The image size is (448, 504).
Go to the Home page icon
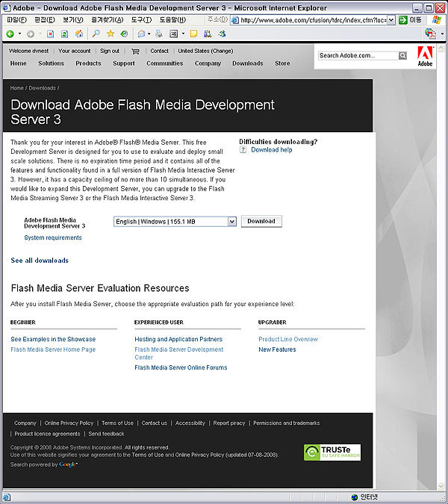(79, 34)
